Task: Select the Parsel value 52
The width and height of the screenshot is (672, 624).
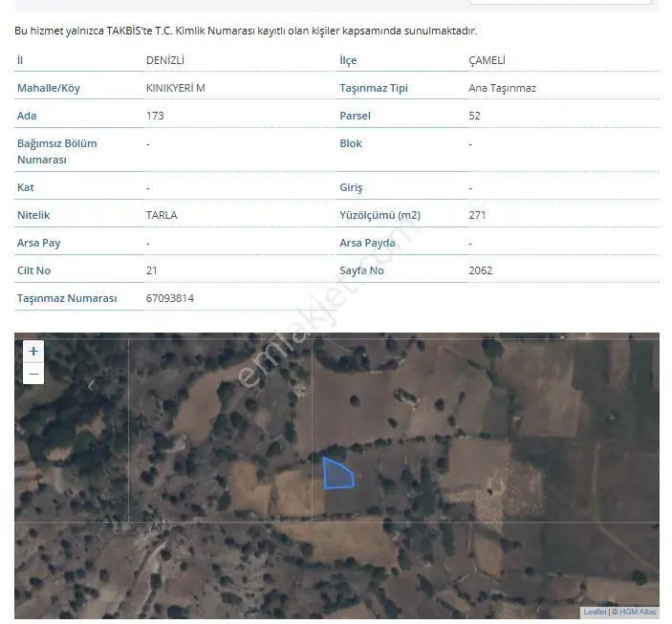Action: pos(474,117)
